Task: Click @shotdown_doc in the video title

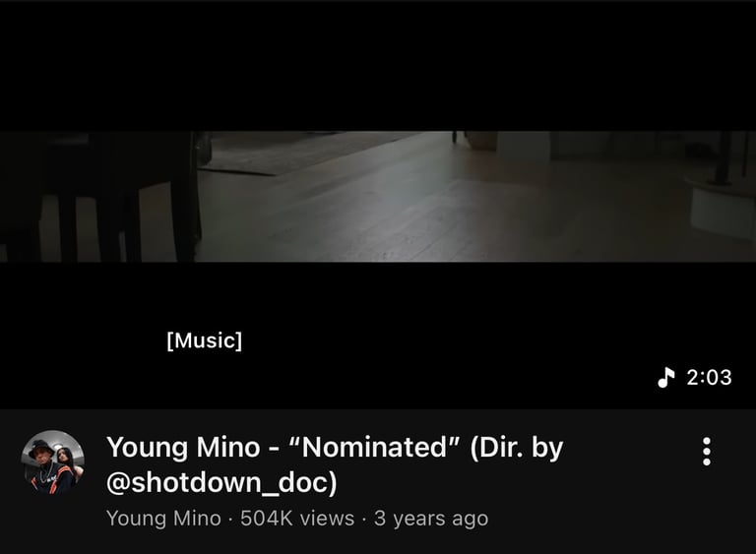Action: pos(221,482)
